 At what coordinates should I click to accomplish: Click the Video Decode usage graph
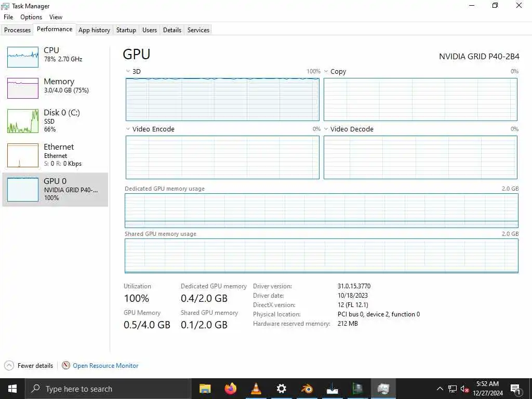pos(420,157)
